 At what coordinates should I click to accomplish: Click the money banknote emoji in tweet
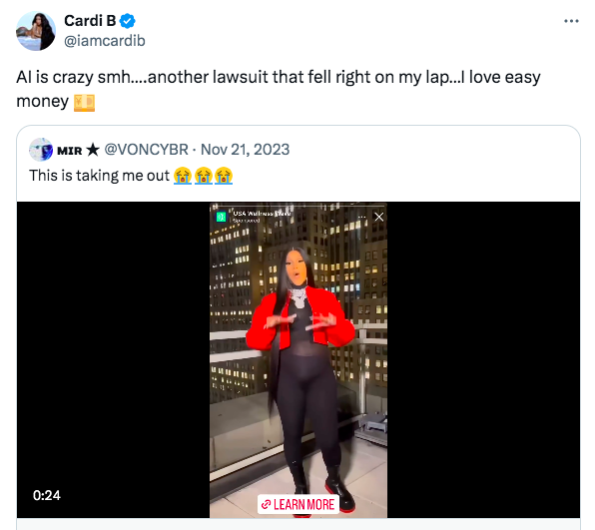coord(84,102)
